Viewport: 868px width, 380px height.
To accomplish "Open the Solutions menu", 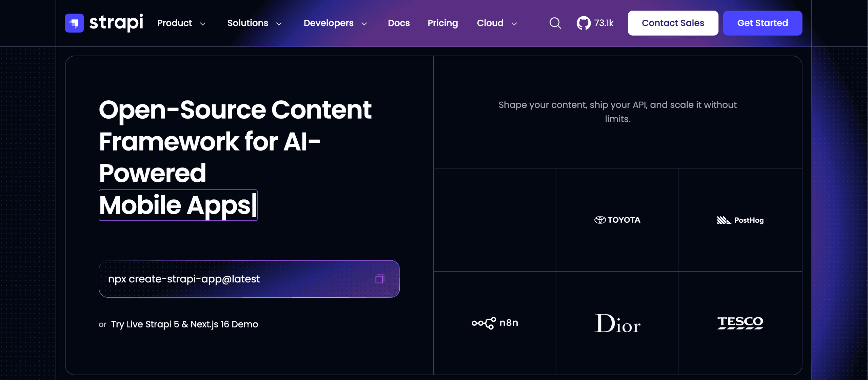I will click(x=248, y=23).
